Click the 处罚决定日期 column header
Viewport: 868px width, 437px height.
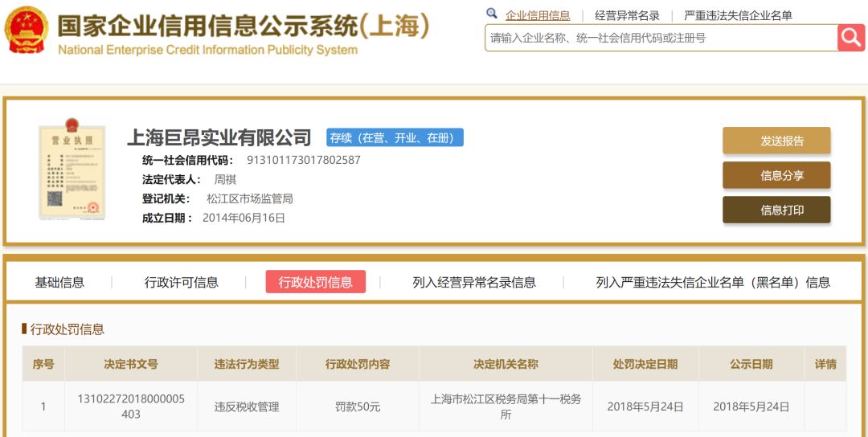coord(645,364)
